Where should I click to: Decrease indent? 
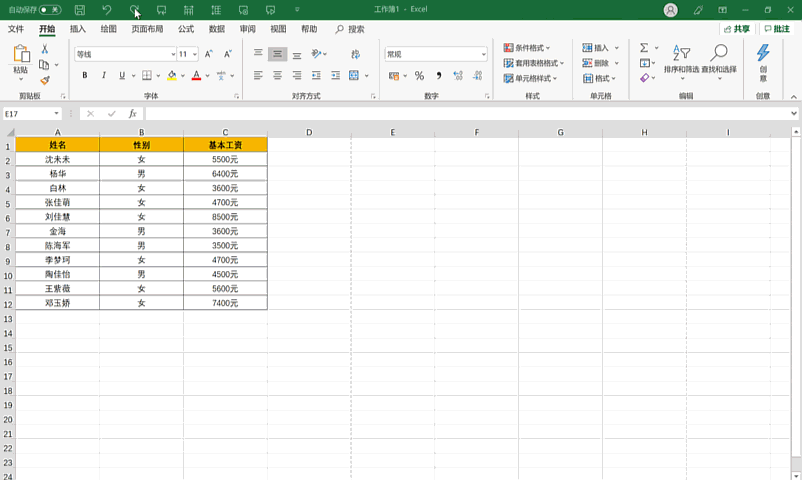point(316,75)
